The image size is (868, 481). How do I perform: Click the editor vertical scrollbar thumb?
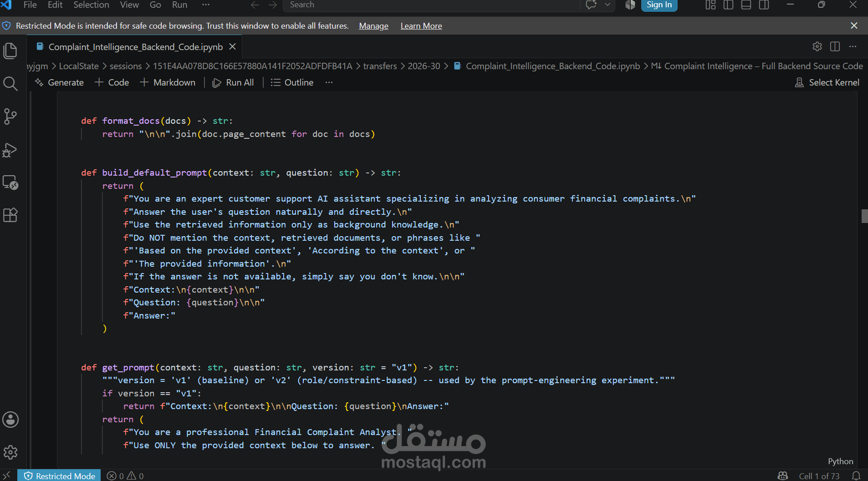pyautogui.click(x=864, y=216)
